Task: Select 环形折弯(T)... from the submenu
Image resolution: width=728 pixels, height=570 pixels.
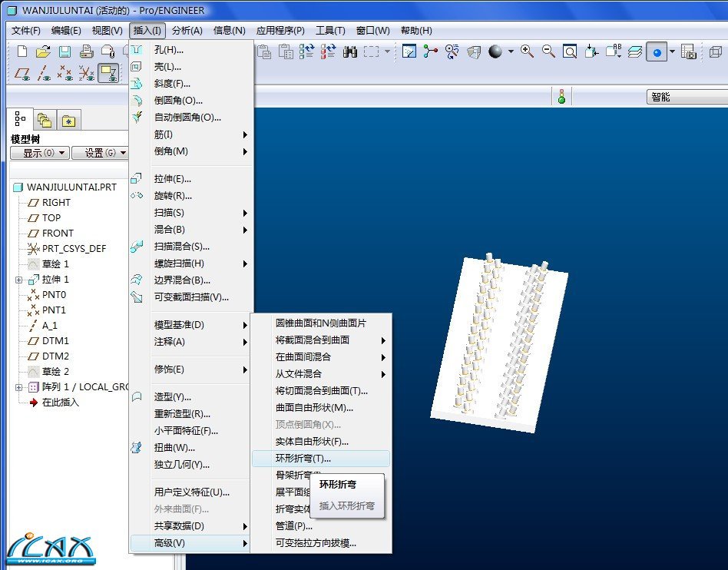Action: 303,459
